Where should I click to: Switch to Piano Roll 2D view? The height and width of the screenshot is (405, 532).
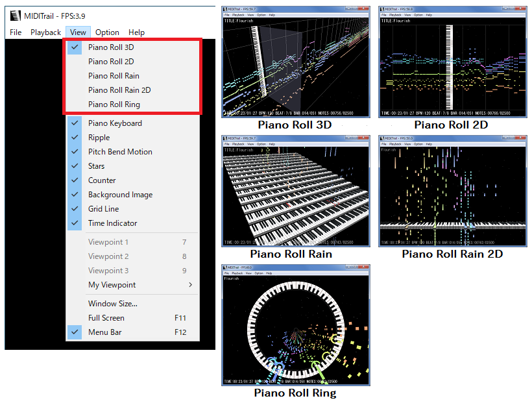133,62
